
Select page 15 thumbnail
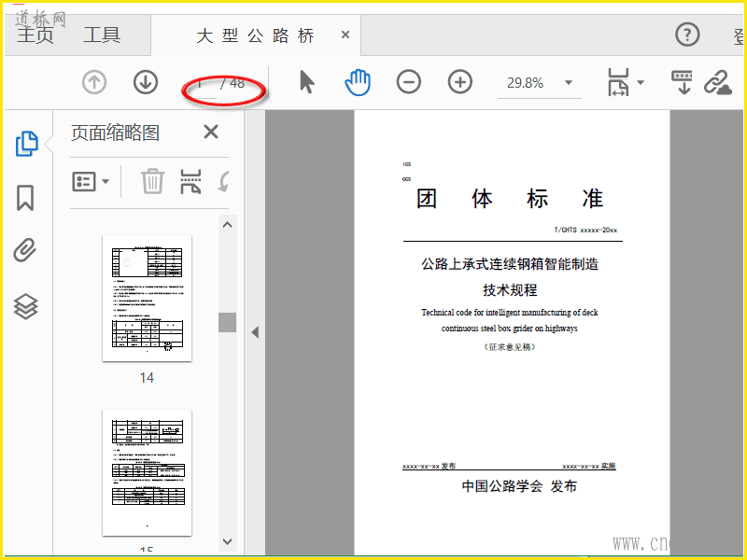click(x=148, y=473)
